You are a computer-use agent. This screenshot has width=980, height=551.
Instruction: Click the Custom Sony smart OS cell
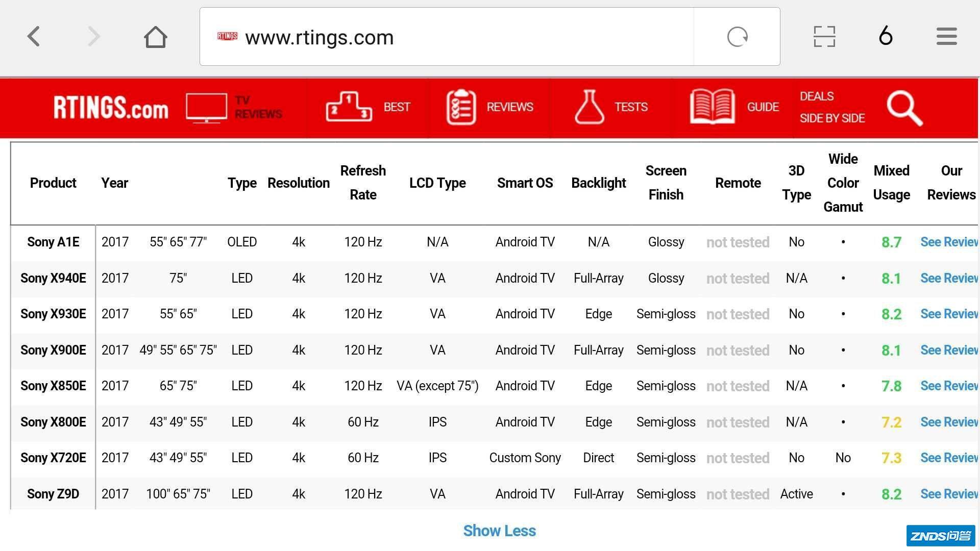coord(525,458)
